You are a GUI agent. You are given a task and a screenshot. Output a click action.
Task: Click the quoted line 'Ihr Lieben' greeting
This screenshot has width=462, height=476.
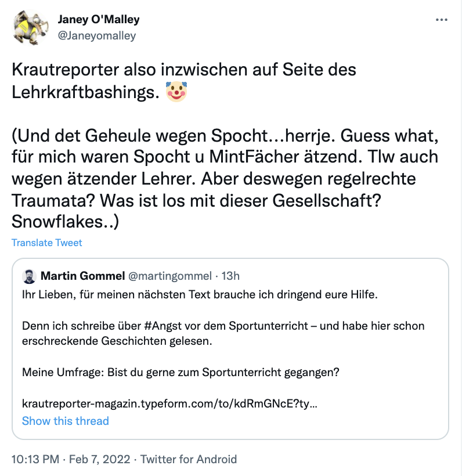coord(200,295)
